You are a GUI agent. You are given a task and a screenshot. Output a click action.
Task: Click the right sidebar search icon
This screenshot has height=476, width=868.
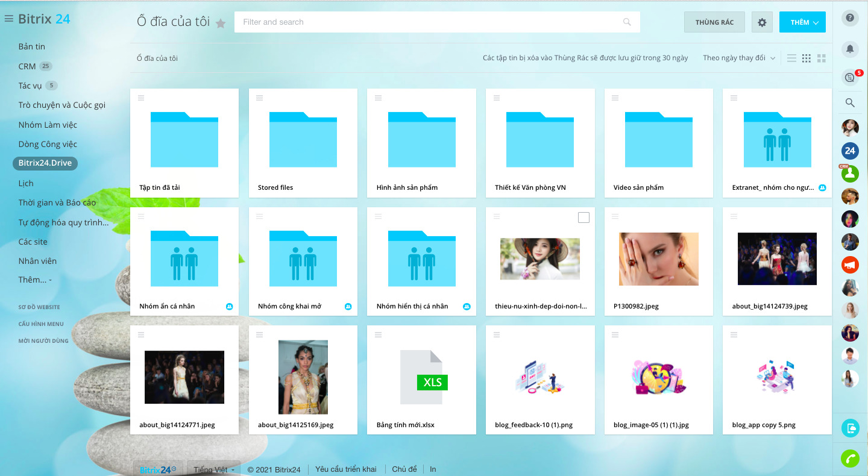(x=850, y=102)
